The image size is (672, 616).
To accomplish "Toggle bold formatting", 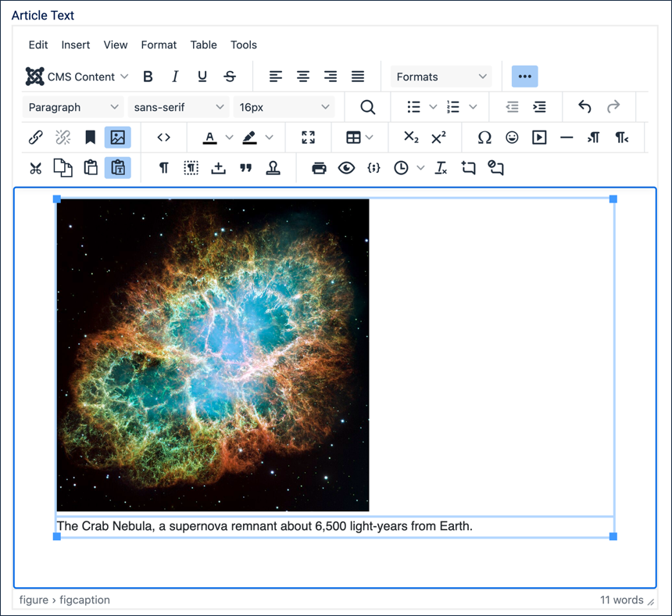I will [x=148, y=77].
